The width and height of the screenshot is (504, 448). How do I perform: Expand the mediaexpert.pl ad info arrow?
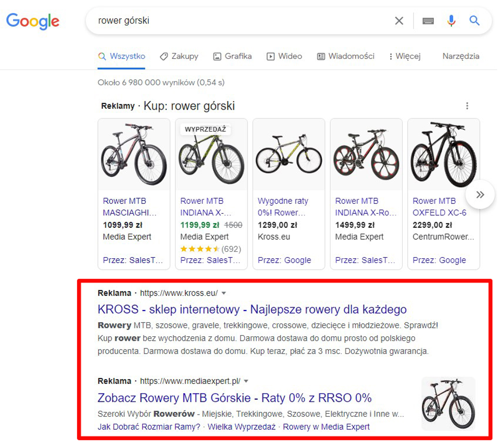[246, 381]
